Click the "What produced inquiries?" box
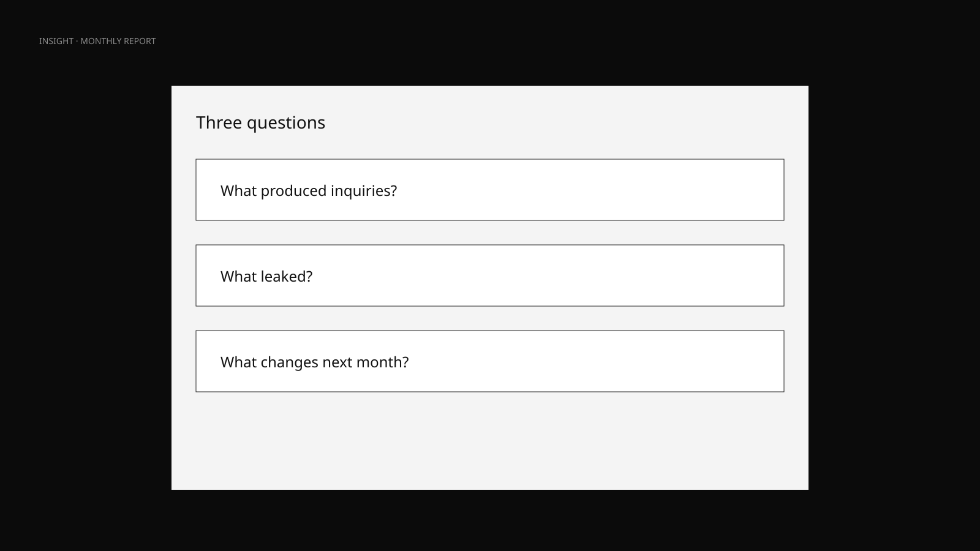The height and width of the screenshot is (551, 980). coord(490,190)
